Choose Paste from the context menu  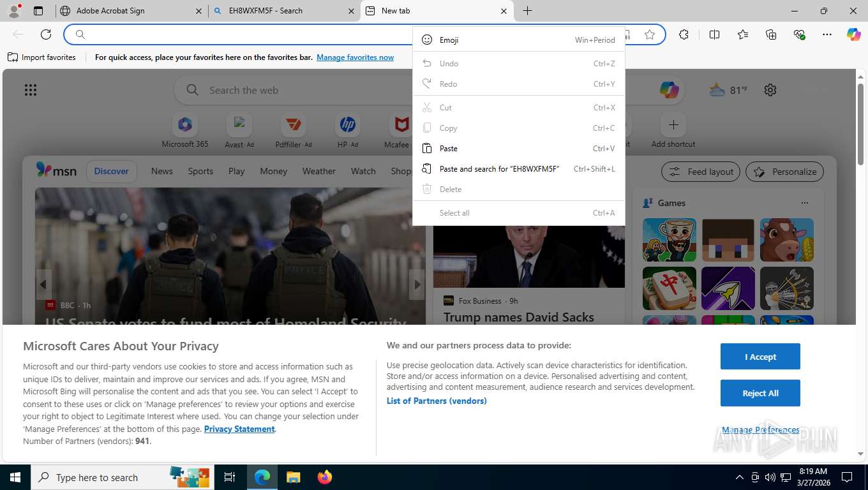coord(519,148)
